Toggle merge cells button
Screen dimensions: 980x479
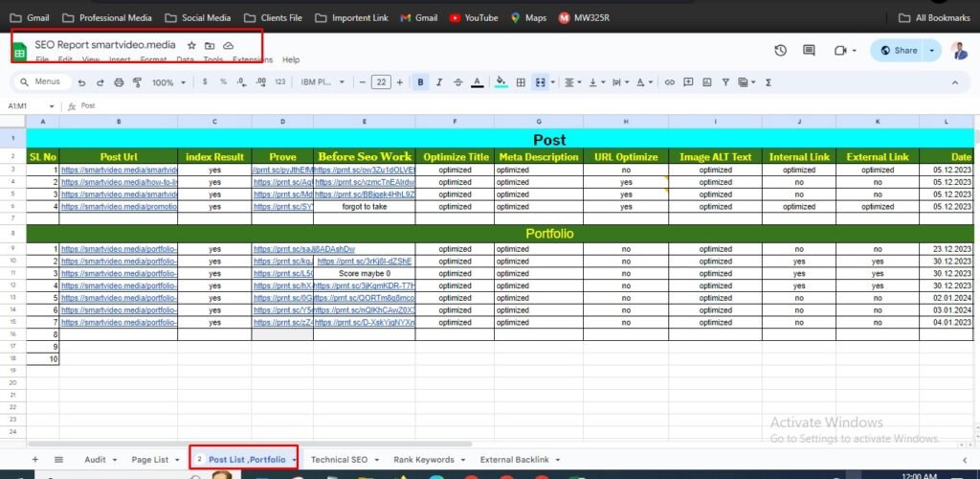(x=539, y=82)
